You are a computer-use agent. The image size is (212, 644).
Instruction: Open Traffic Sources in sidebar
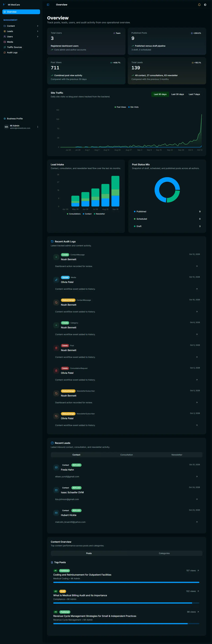click(x=21, y=47)
